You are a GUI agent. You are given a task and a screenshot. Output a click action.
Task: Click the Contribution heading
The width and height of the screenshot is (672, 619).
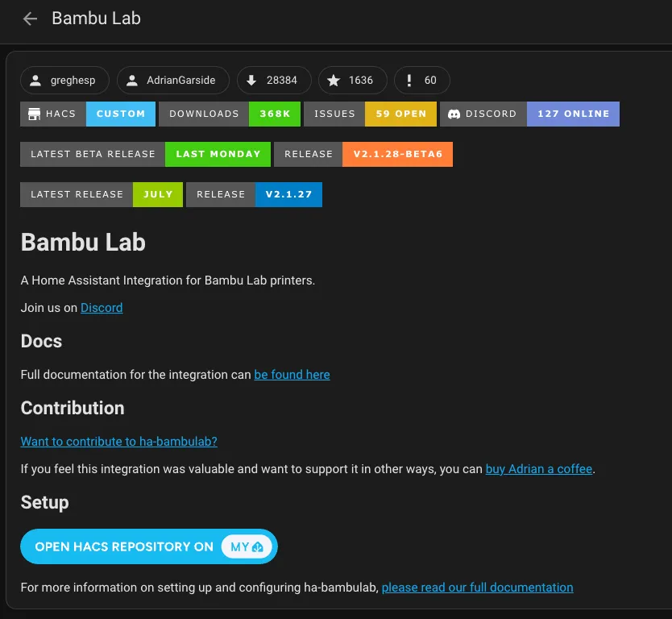click(x=73, y=408)
